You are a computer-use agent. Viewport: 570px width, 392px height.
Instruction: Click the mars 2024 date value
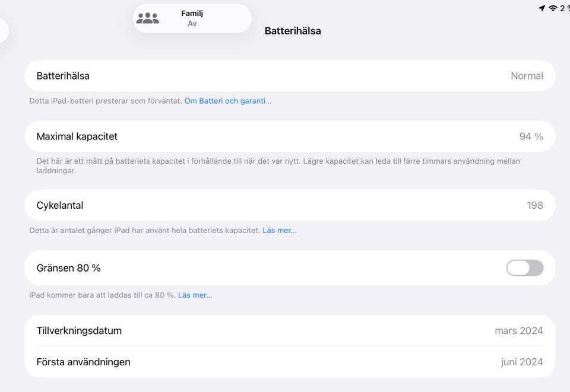coord(518,330)
